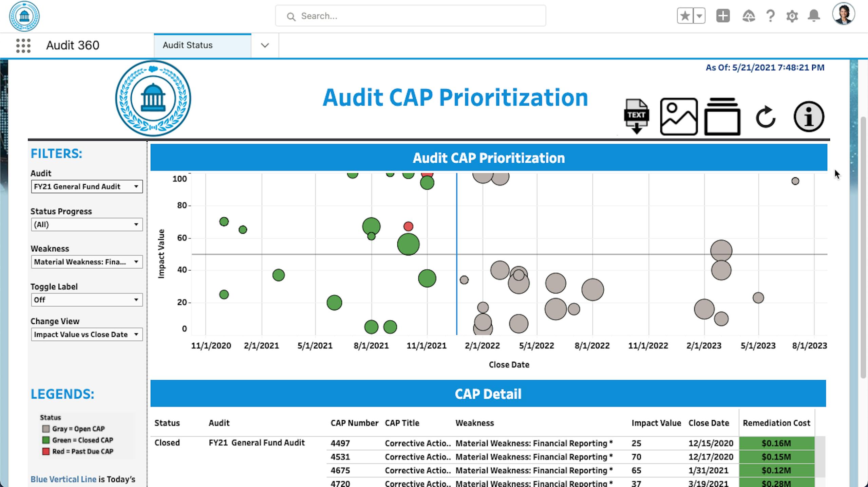Click the image export icon
868x487 pixels.
coord(679,116)
